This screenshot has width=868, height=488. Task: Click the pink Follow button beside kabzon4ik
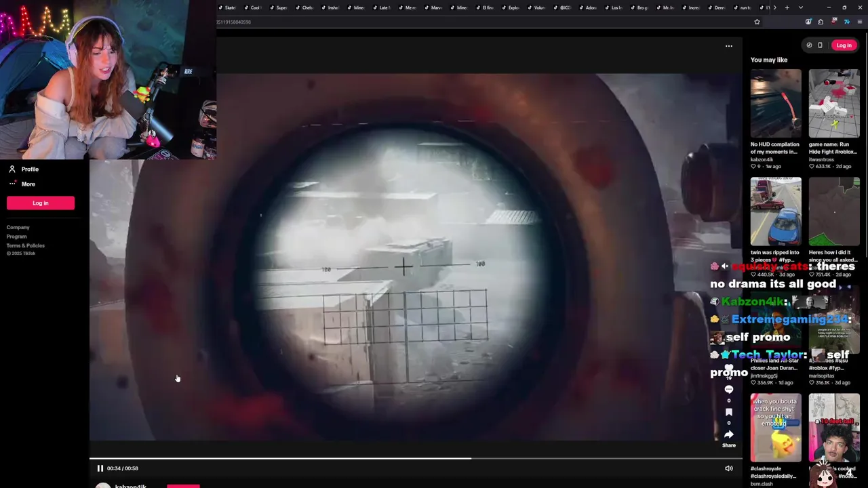183,486
